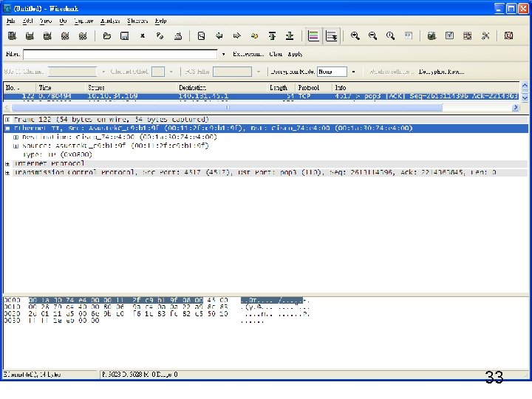The height and width of the screenshot is (399, 532).
Task: Toggle auto scroll in live capture
Action: click(331, 35)
